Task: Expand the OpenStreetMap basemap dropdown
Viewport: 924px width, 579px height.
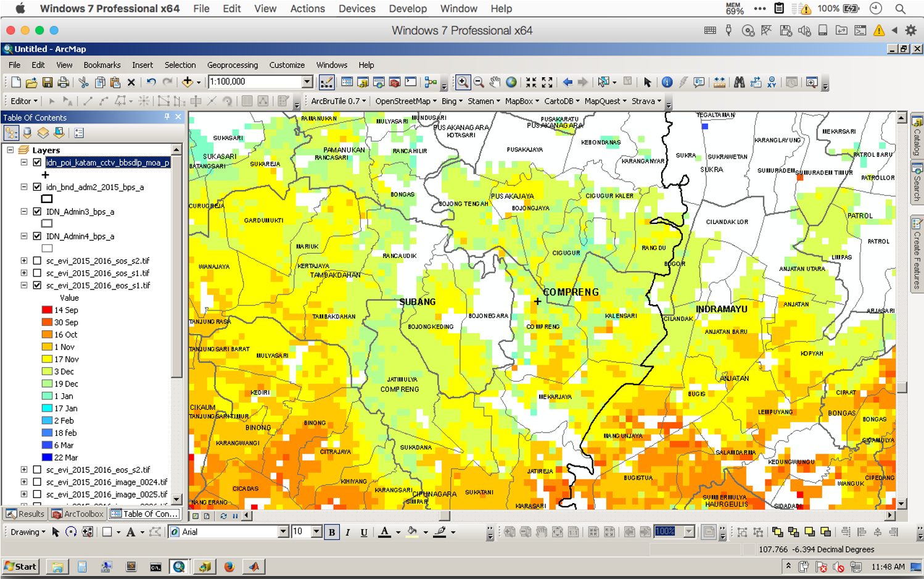Action: pyautogui.click(x=406, y=101)
